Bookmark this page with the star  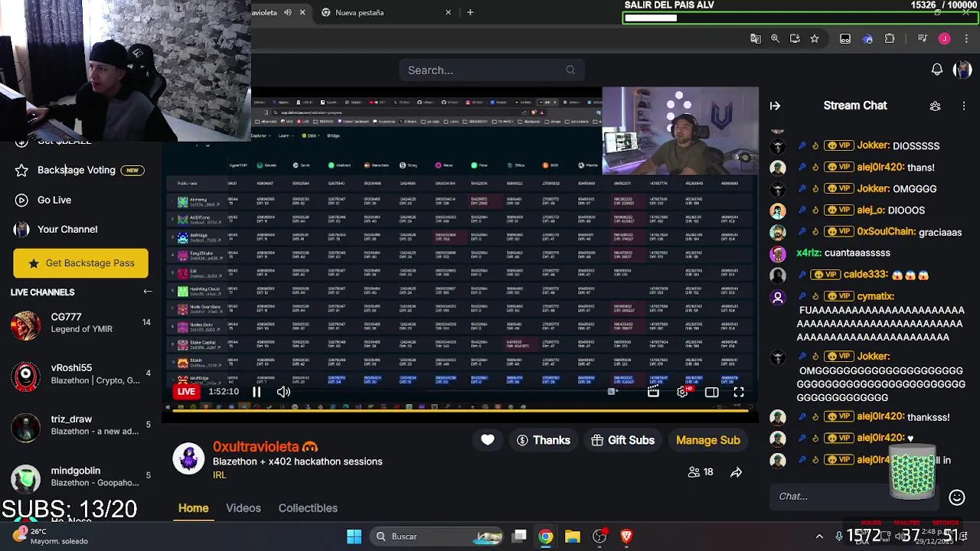815,38
